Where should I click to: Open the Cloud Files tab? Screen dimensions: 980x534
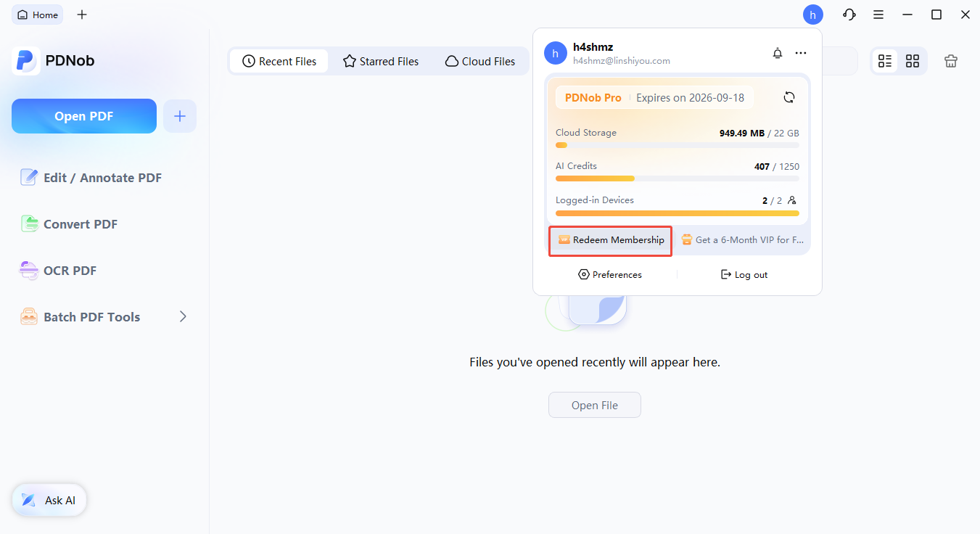(480, 62)
